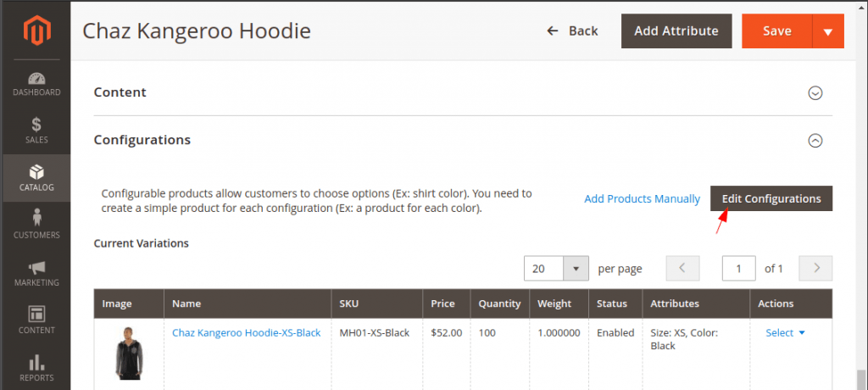
Task: Click the black hoodie product thumbnail
Action: click(x=129, y=354)
